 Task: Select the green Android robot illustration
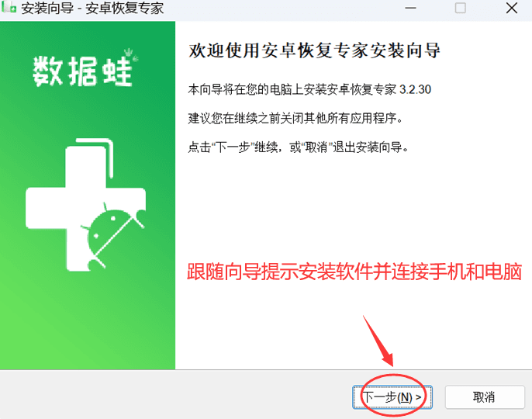(112, 234)
